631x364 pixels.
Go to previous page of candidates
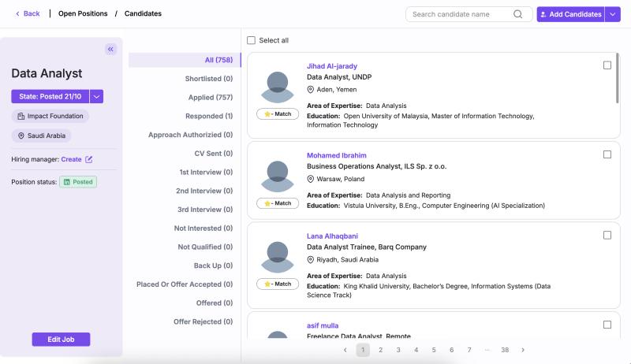coord(345,350)
